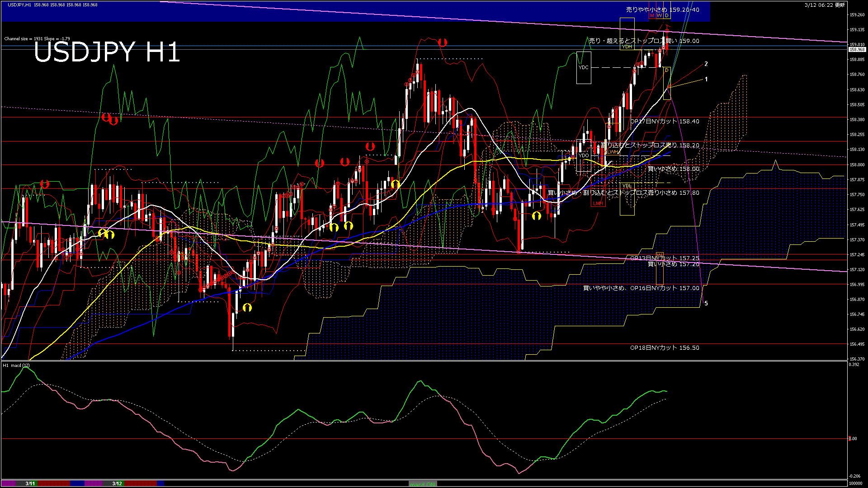
Task: Select the M monthly marker at top
Action: pyautogui.click(x=652, y=16)
